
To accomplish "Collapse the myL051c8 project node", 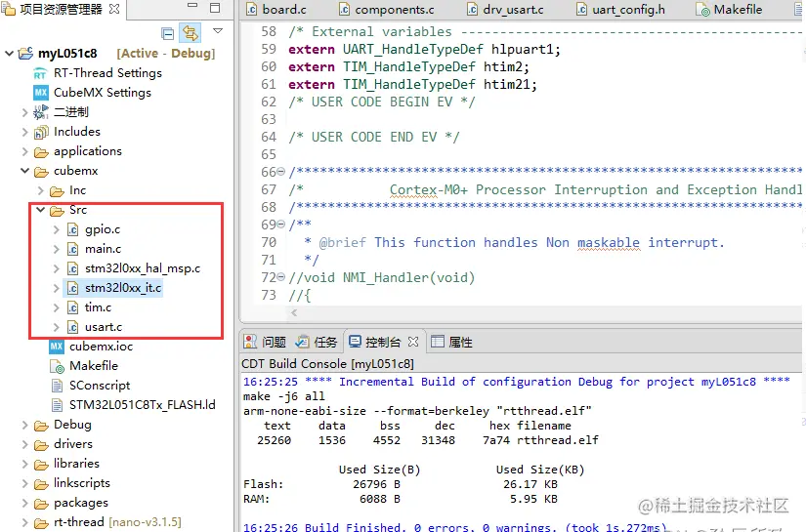I will pos(9,53).
